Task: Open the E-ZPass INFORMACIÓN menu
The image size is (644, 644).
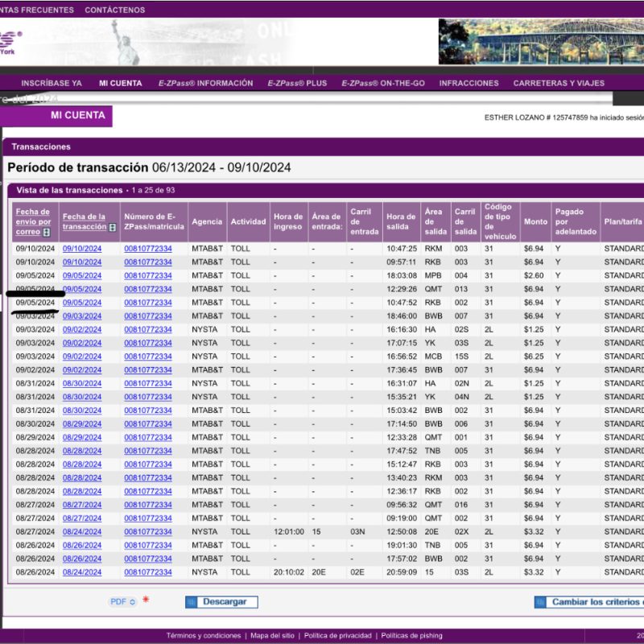Action: click(206, 84)
